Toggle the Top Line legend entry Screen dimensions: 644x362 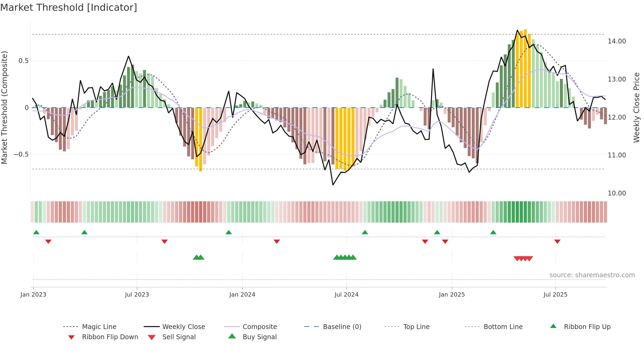(407, 327)
